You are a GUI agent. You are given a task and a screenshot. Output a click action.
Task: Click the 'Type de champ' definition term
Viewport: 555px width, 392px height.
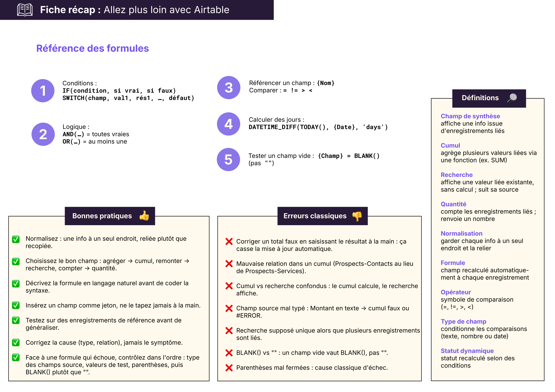click(463, 321)
